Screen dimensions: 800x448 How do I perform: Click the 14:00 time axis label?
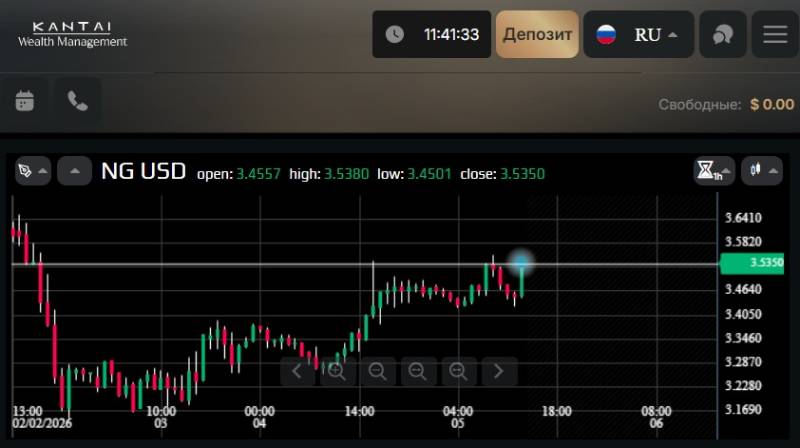point(359,411)
